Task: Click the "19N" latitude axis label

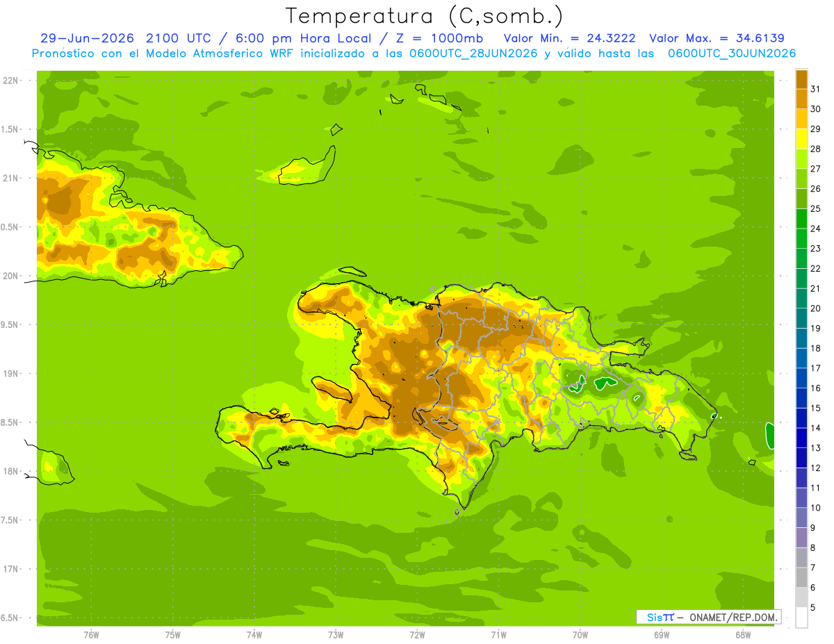Action: coord(11,374)
